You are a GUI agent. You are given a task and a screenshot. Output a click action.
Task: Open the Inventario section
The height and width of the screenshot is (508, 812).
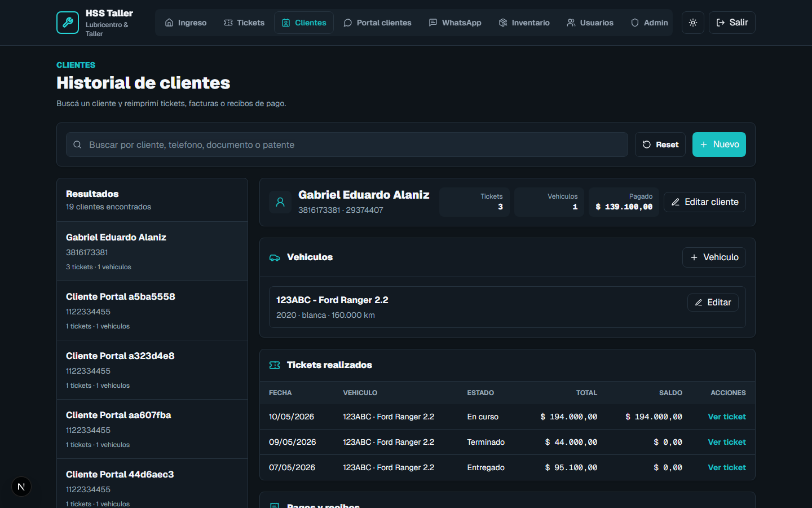click(524, 23)
